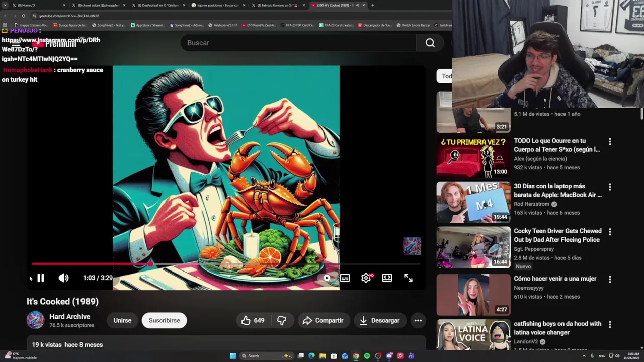Switch to the liga mx posiciones tab
Viewport: 644px width, 362px height.
click(x=218, y=5)
